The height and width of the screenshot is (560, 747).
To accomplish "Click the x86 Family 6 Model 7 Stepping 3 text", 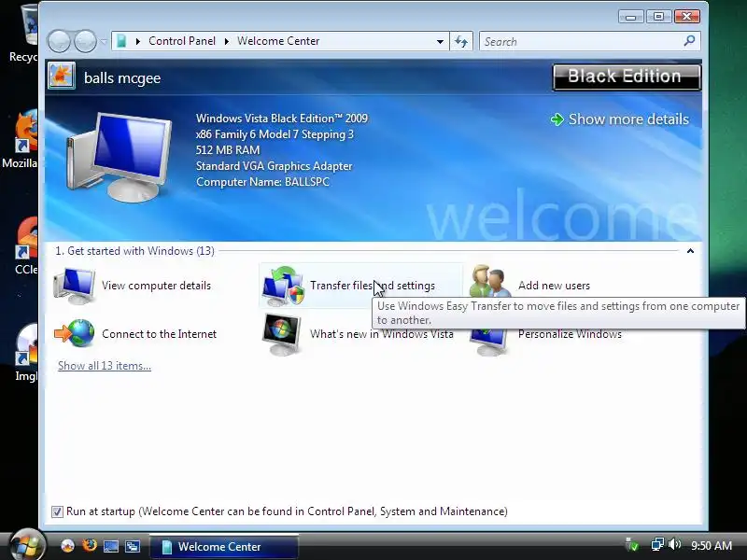I will coord(275,134).
